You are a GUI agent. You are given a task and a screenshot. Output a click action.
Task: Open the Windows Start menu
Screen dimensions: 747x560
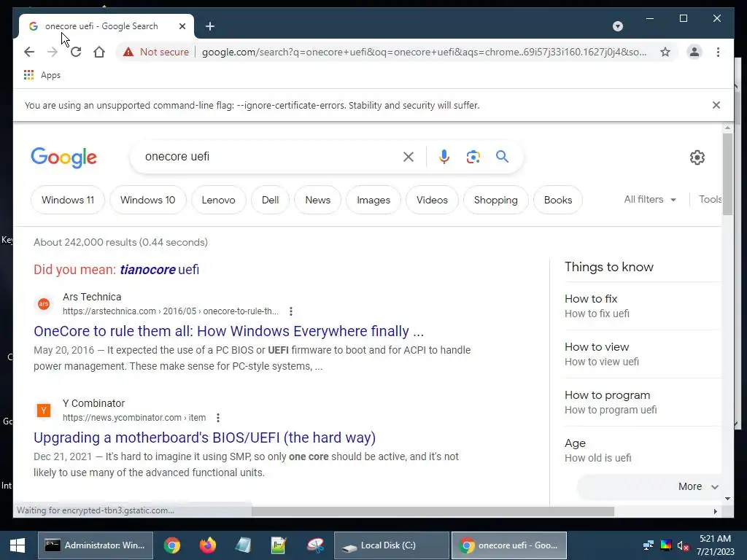[18, 545]
